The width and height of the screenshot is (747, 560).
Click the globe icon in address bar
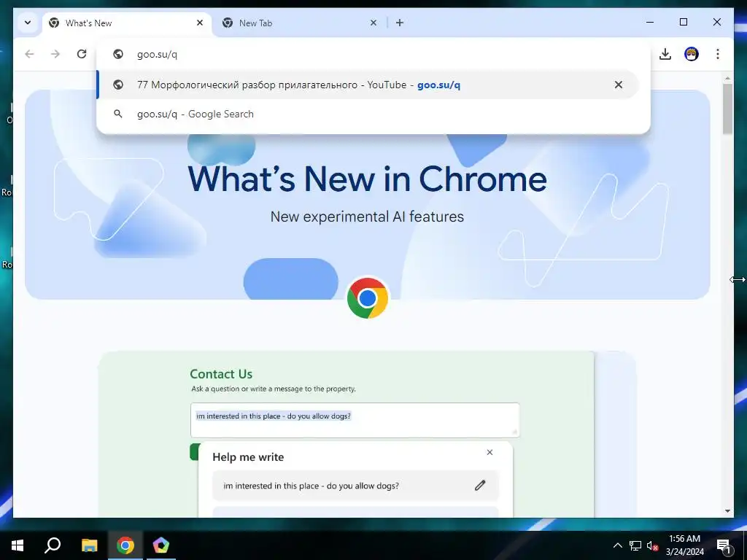(118, 54)
